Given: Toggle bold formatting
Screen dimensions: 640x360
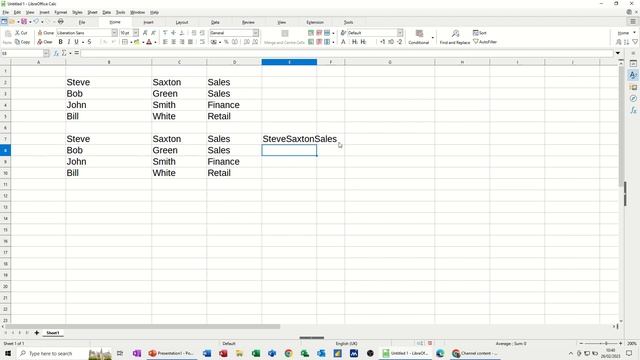Looking at the screenshot, I should click(60, 42).
